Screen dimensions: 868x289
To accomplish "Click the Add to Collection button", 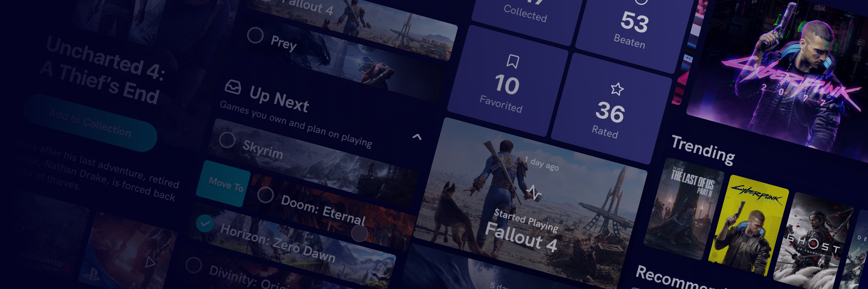I will click(90, 123).
